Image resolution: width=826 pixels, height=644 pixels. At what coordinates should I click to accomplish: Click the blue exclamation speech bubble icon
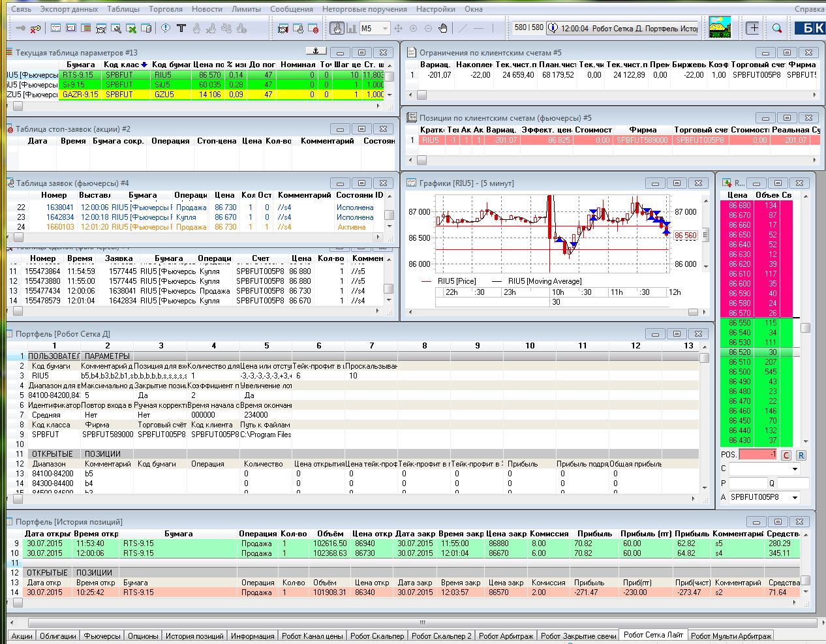click(166, 28)
